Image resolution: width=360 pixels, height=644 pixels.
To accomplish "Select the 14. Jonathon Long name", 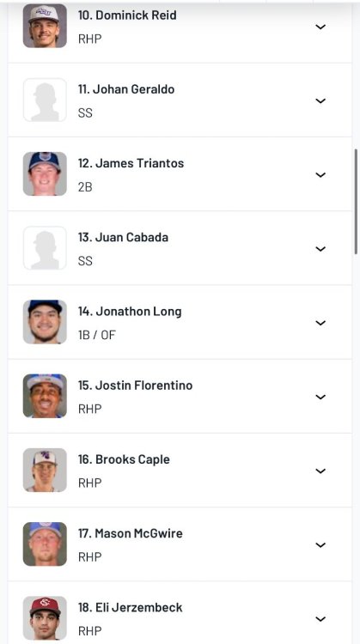I will (x=130, y=312).
